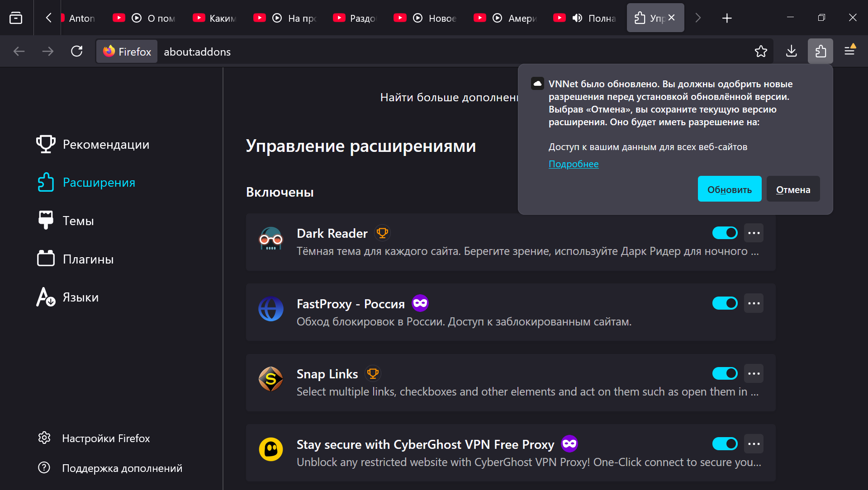Open more options for FastProxy - Россия

(x=754, y=303)
